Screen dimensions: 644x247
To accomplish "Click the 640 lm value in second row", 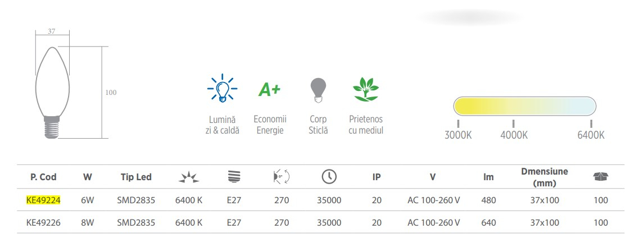I will click(x=488, y=223).
